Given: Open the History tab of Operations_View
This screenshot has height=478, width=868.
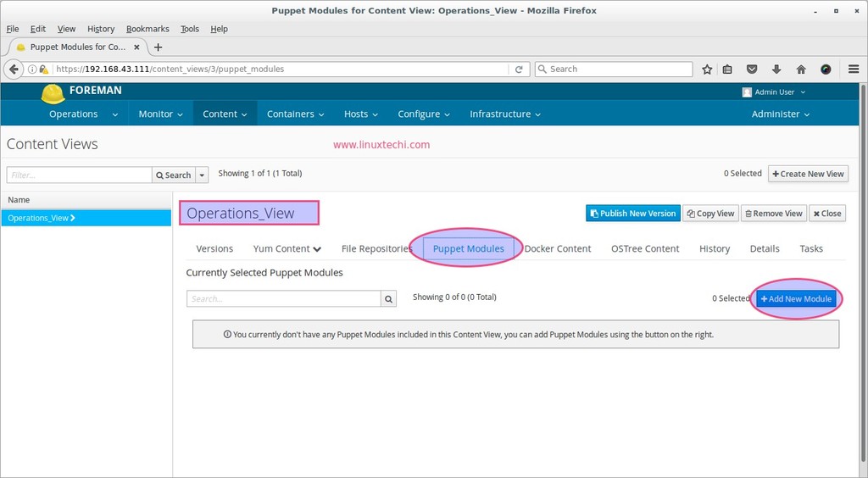Looking at the screenshot, I should pyautogui.click(x=714, y=249).
